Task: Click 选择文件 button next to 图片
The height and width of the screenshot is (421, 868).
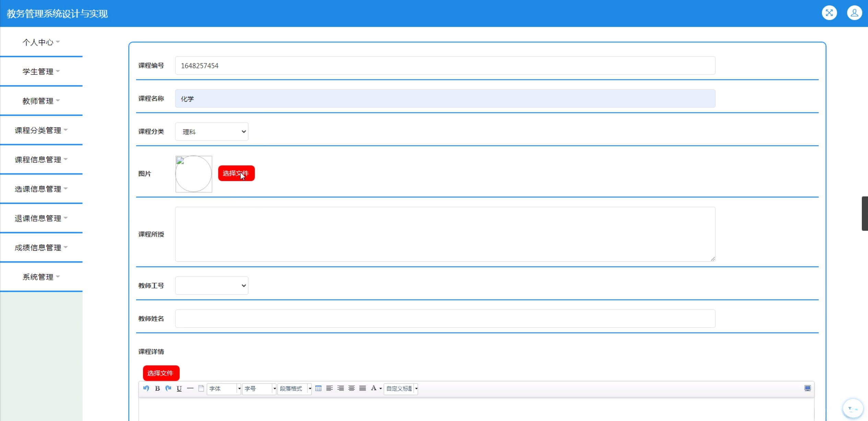Action: [x=236, y=173]
